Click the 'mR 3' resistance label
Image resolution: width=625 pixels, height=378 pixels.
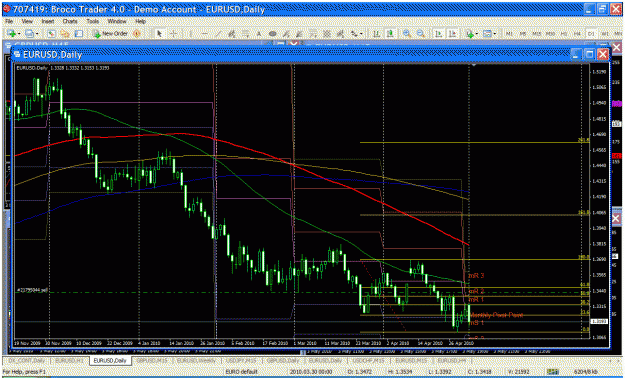coord(476,276)
